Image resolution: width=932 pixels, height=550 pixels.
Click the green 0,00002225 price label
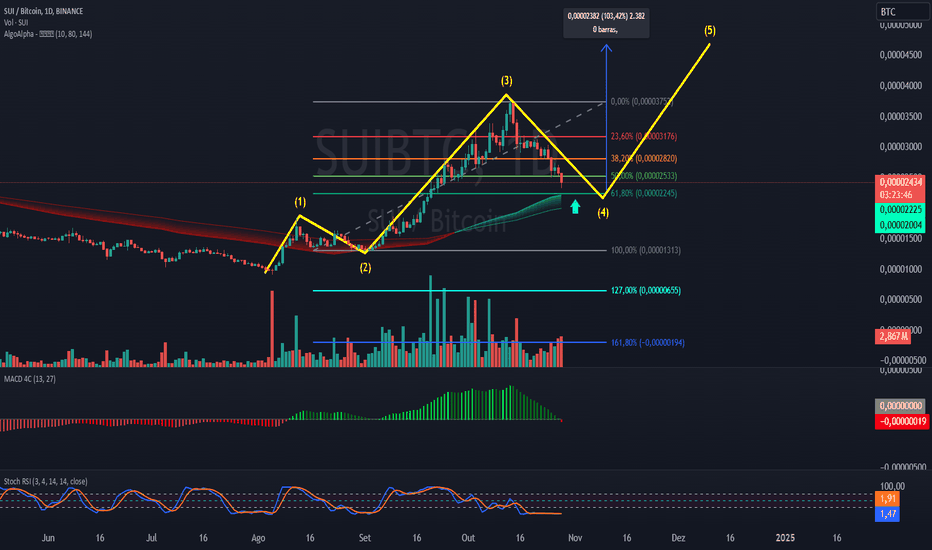(900, 210)
